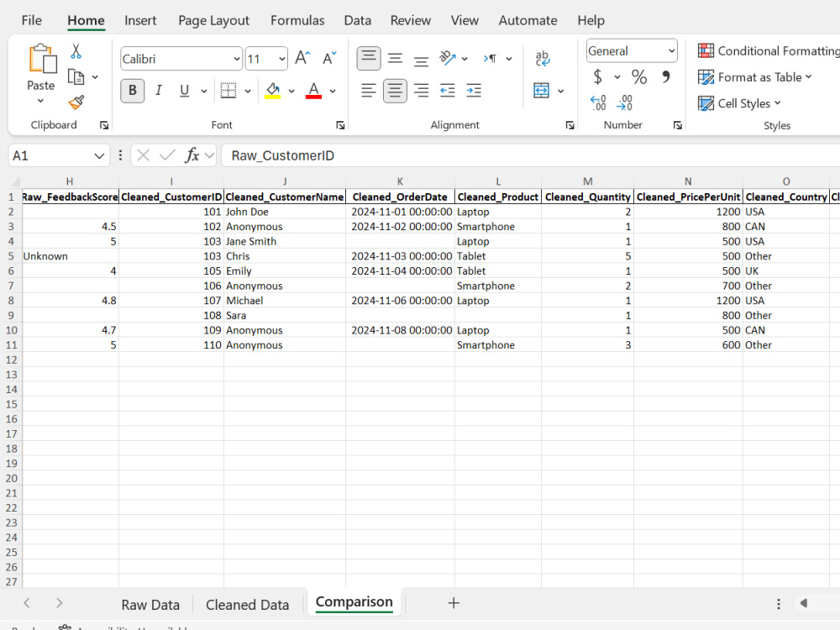840x630 pixels.
Task: Toggle center horizontal alignment
Action: coord(395,91)
